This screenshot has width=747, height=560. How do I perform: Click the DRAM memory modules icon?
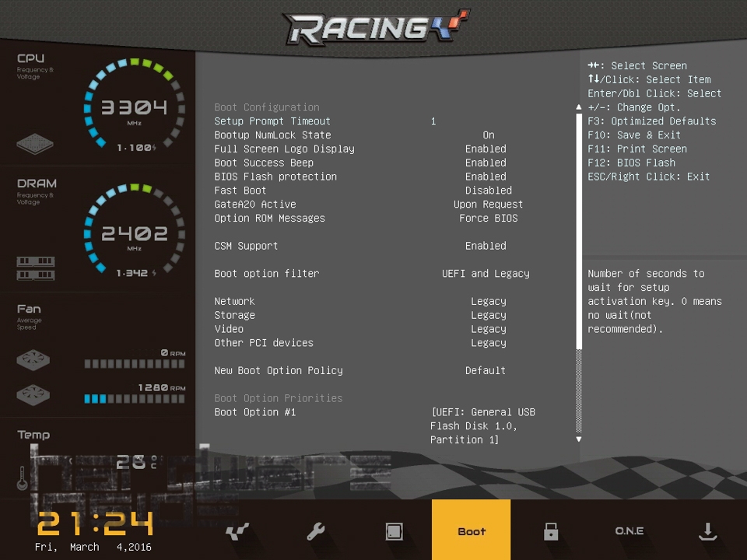36,268
